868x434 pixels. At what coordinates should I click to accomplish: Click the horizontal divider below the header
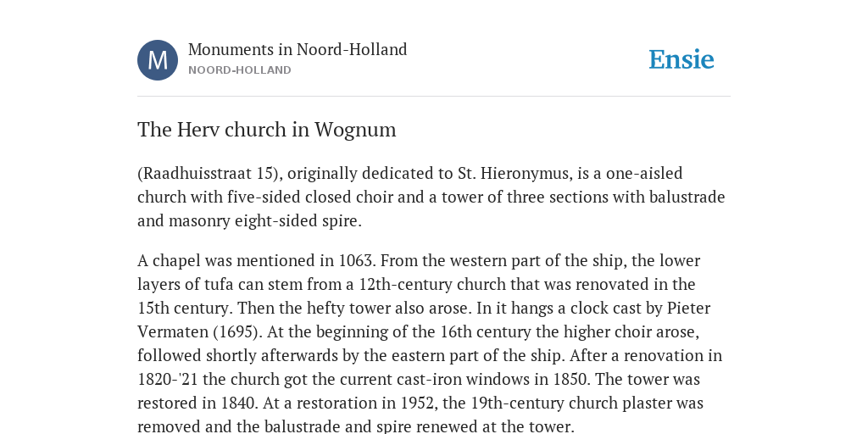(434, 97)
